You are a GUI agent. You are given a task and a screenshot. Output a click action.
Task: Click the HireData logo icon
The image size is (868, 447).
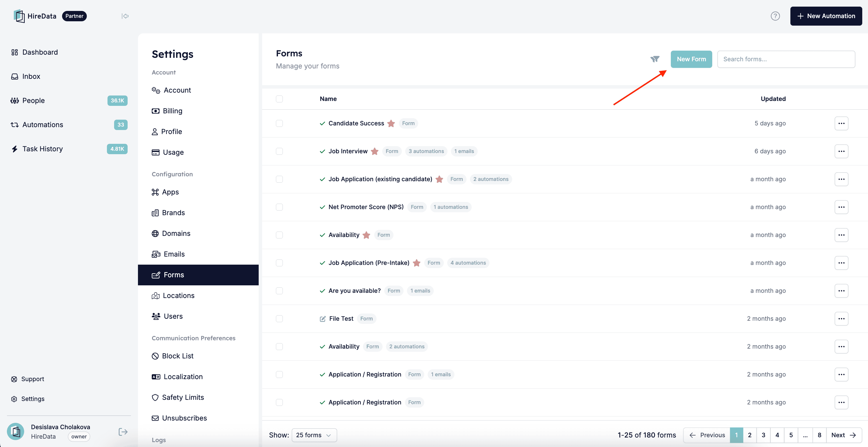[19, 16]
